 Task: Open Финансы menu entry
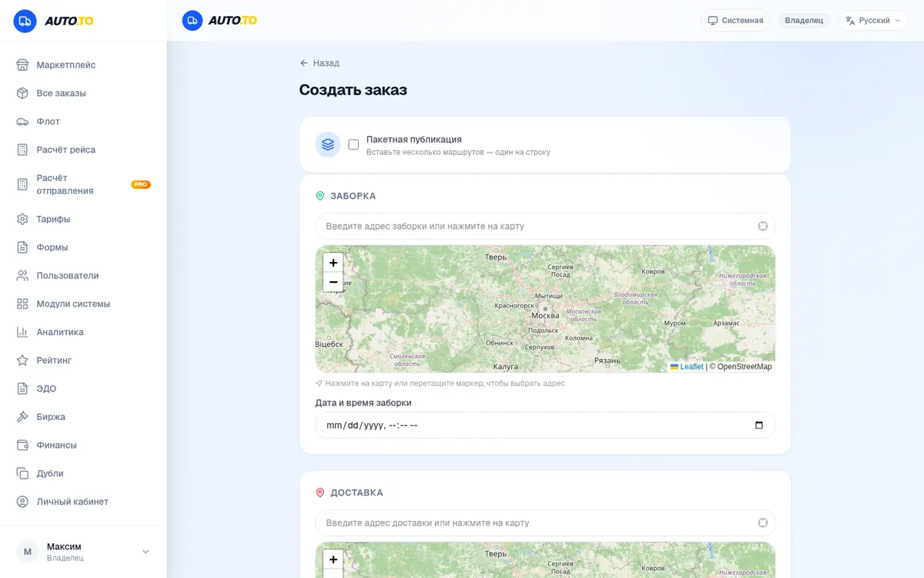(83, 445)
